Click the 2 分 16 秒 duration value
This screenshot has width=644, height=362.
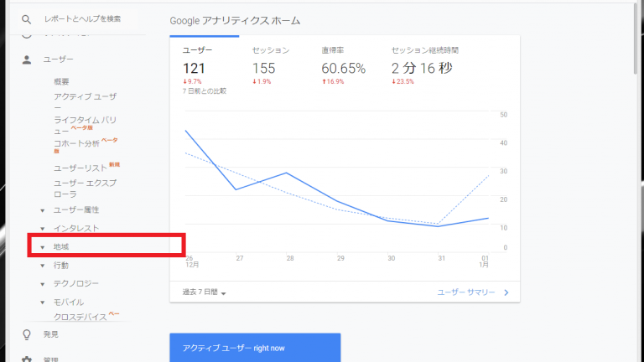pos(422,68)
